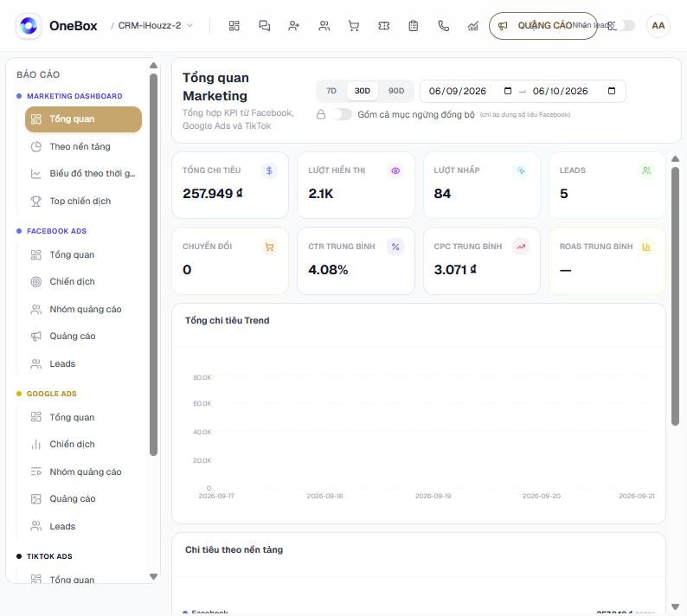Select the 30D time range tab
Image resolution: width=687 pixels, height=616 pixels.
362,91
